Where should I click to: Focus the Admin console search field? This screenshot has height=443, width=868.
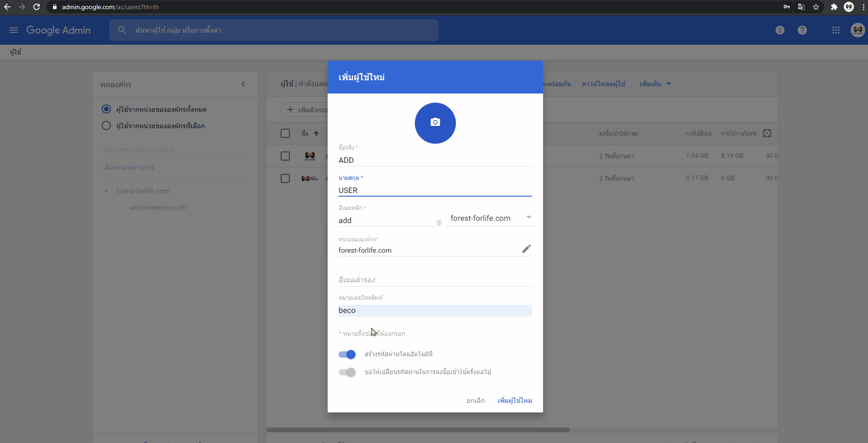pos(274,30)
